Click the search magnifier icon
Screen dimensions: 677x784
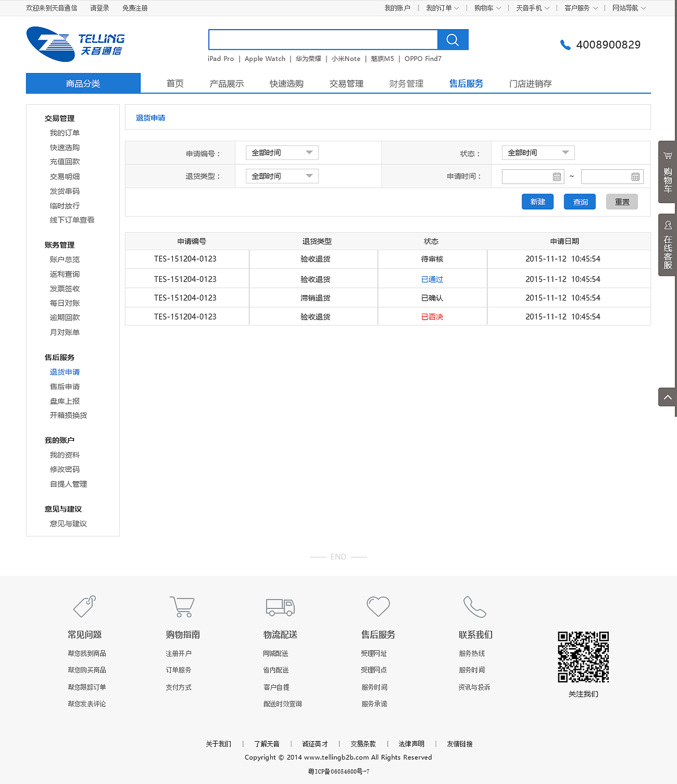(x=452, y=39)
